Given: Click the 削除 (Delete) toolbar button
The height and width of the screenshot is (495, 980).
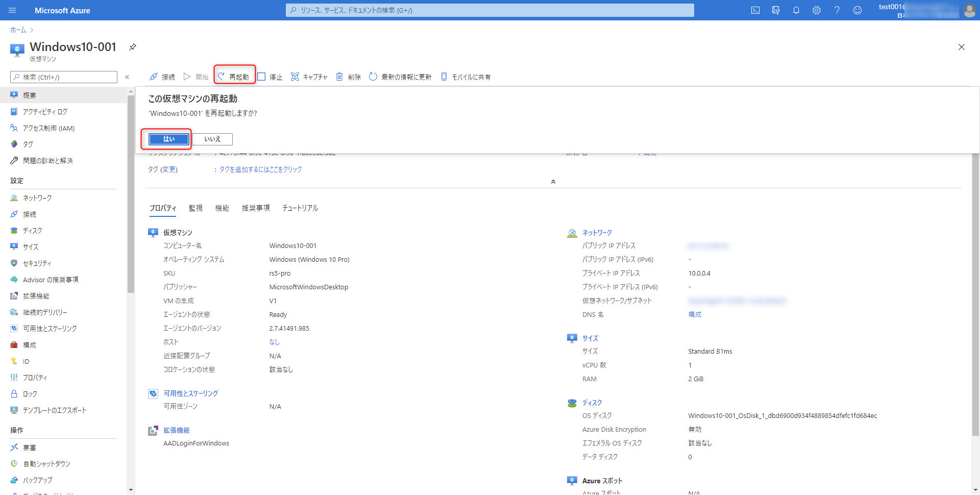Looking at the screenshot, I should coord(349,77).
